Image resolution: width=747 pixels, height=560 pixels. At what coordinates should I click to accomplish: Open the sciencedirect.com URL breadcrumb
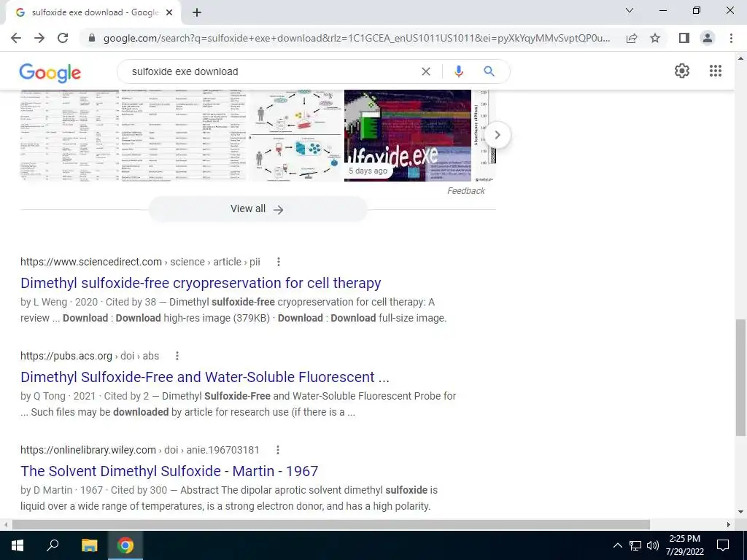click(140, 262)
